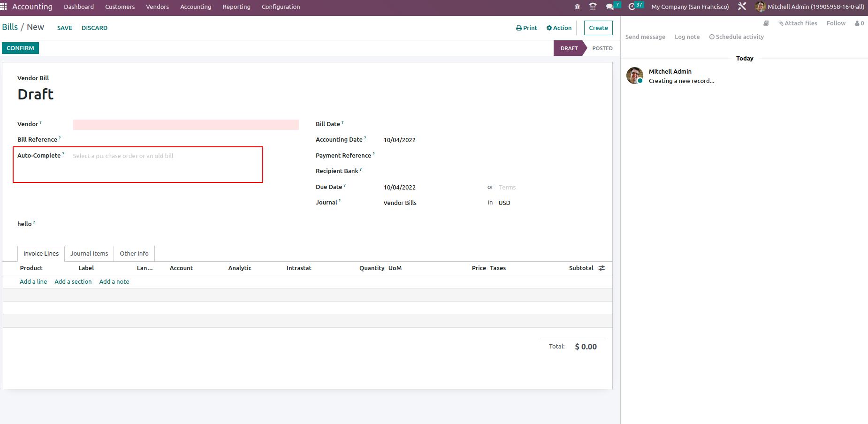Open the Reporting menu

pyautogui.click(x=236, y=7)
